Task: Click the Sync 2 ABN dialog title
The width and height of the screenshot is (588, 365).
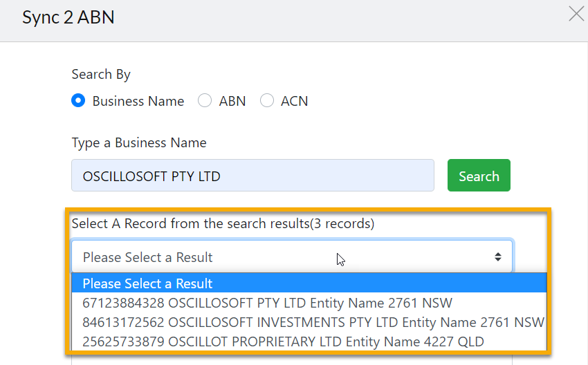Action: tap(68, 17)
